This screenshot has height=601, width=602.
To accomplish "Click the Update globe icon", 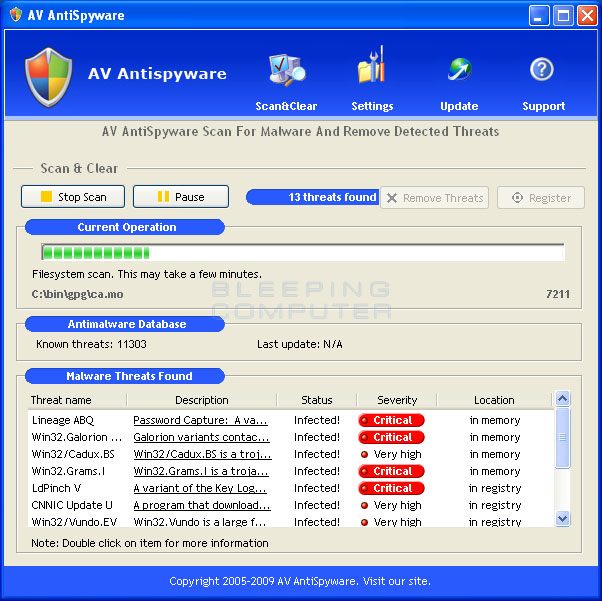I will pyautogui.click(x=460, y=69).
